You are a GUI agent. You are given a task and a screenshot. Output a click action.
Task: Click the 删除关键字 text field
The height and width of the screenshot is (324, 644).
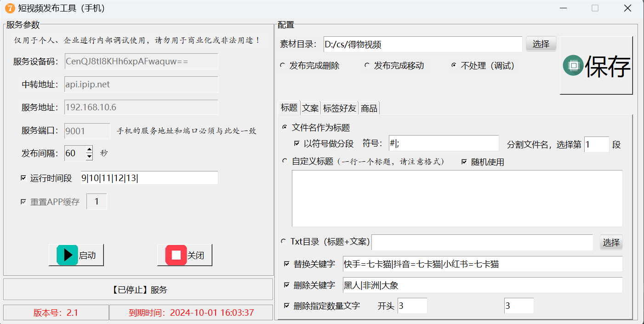pyautogui.click(x=482, y=285)
